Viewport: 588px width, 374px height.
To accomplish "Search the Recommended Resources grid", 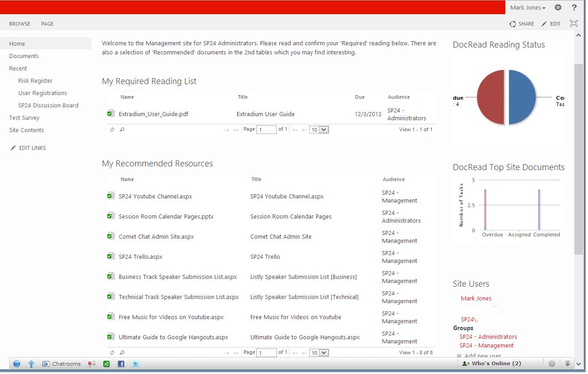I will [122, 353].
